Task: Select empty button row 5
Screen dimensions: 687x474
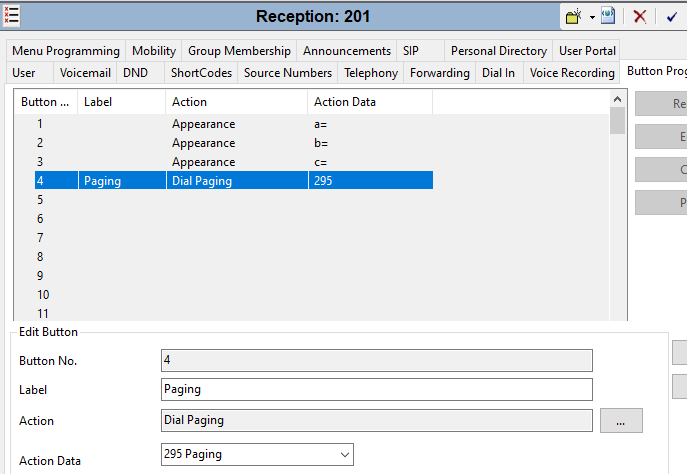Action: pyautogui.click(x=234, y=200)
